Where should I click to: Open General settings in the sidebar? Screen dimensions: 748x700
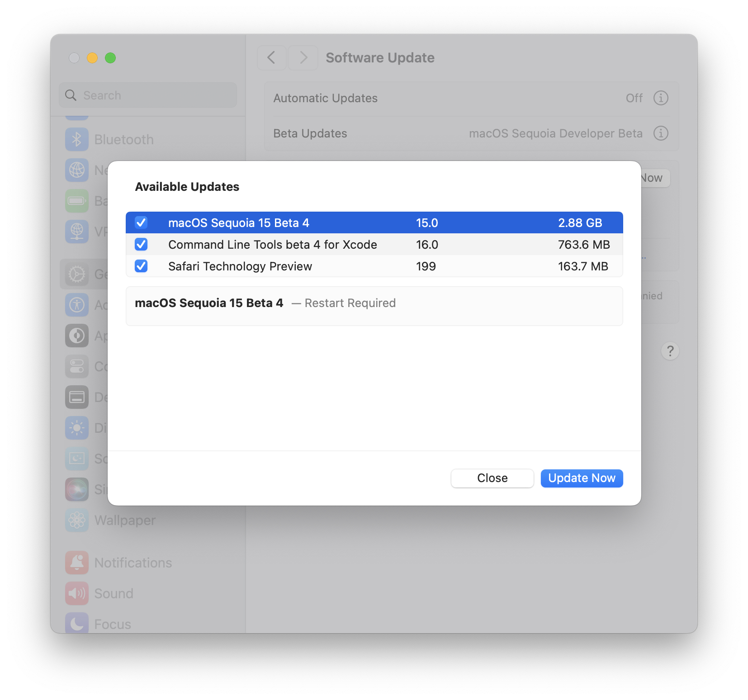pos(76,274)
